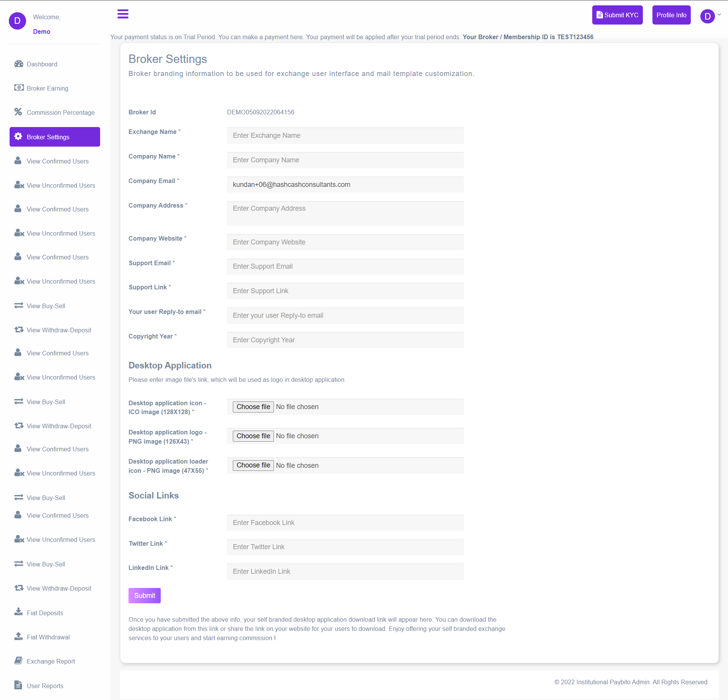Select the Commission Percentage icon
Viewport: 728px width, 700px height.
click(x=18, y=112)
